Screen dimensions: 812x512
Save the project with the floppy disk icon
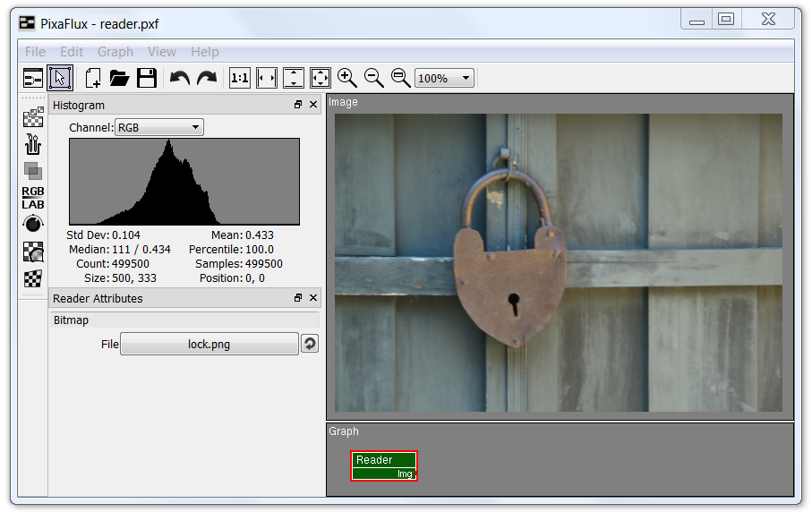click(x=147, y=79)
